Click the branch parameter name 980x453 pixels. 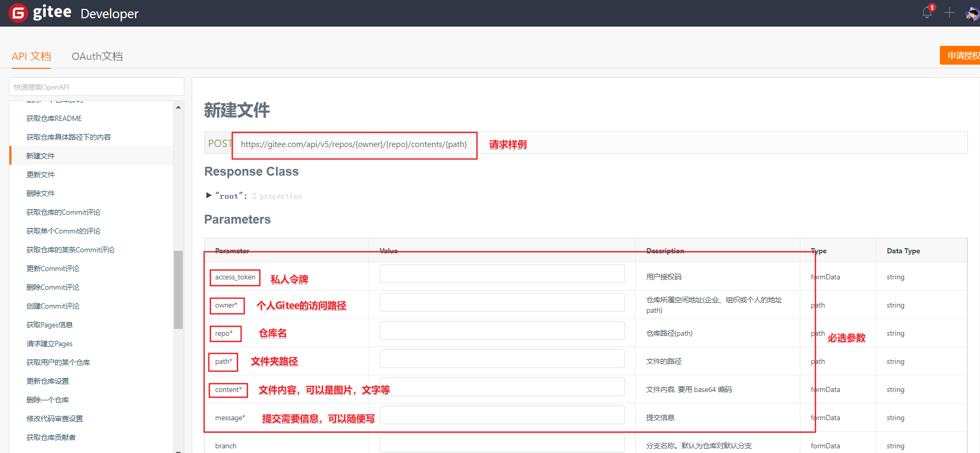(x=225, y=446)
